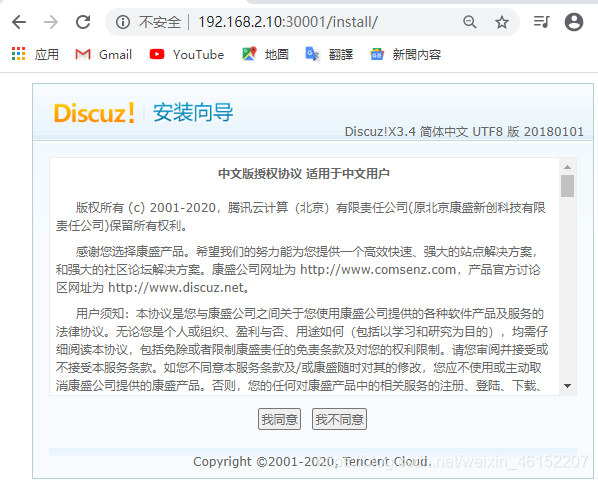Click the http://www.discuz.net text
The width and height of the screenshot is (598, 480).
point(176,287)
